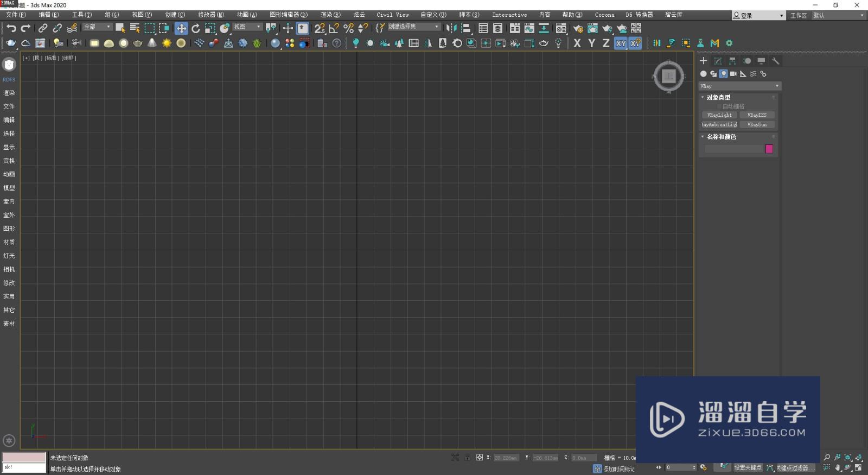
Task: Select Geometry category sphere icon
Action: pos(704,74)
